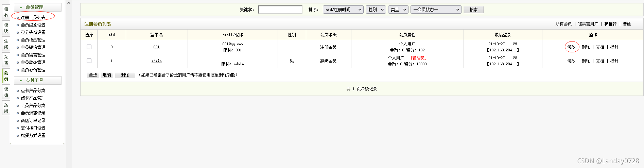Image resolution: width=644 pixels, height=168 pixels.
Task: Open the mid/注册时间 sort dropdown
Action: pyautogui.click(x=343, y=10)
